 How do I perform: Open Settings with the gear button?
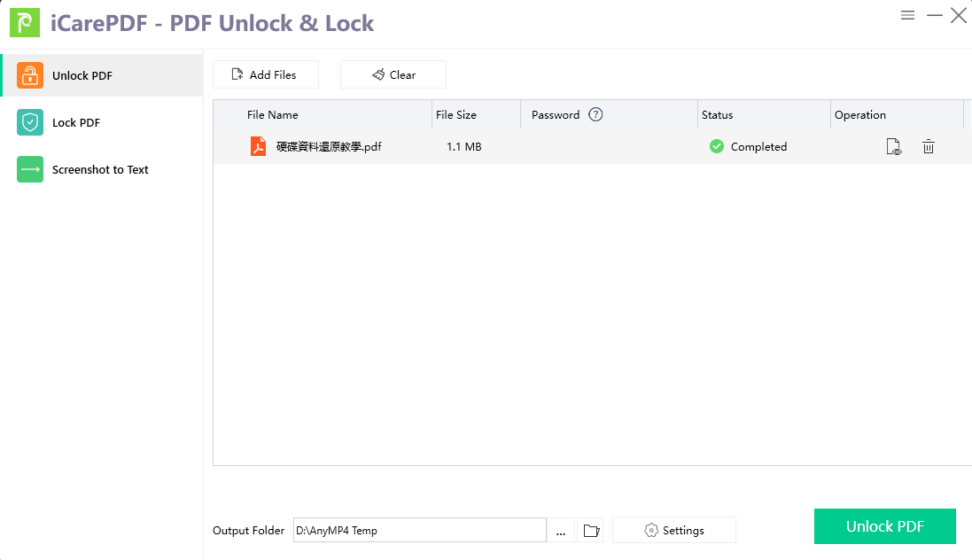click(673, 531)
